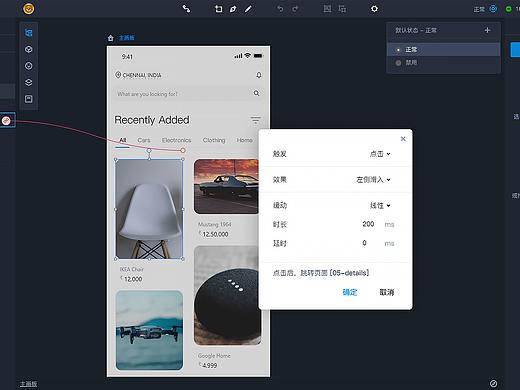The image size is (520, 390).
Task: Click the filter lines icon beside Recently Added
Action: point(255,120)
